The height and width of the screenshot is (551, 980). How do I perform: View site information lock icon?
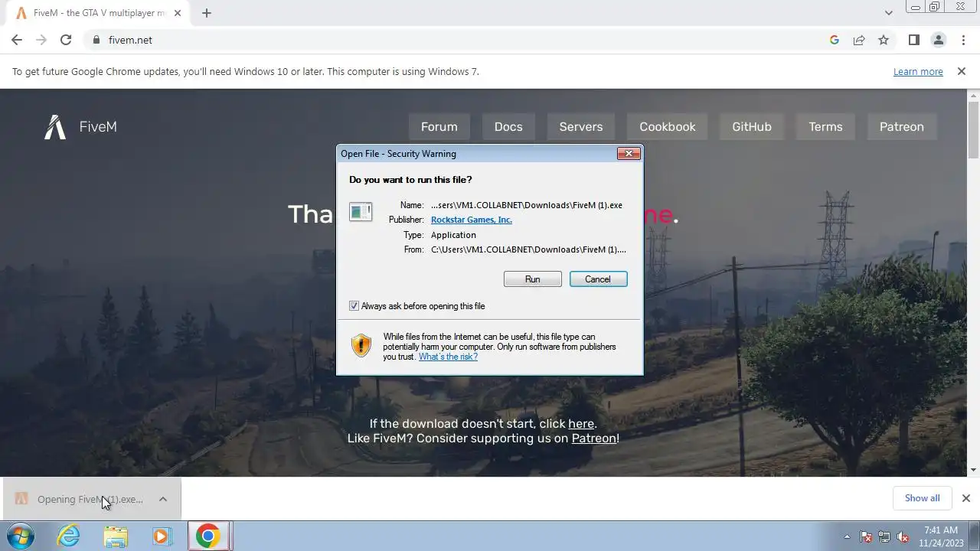click(x=96, y=40)
